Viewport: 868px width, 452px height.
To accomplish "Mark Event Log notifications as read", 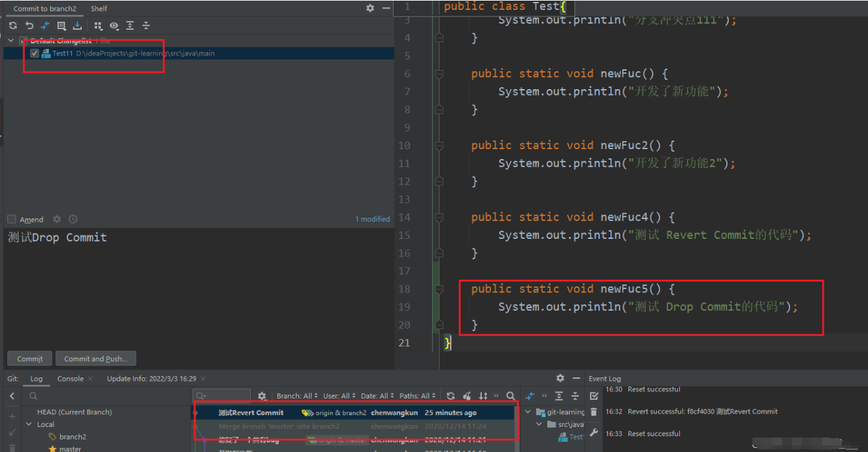I will 594,396.
